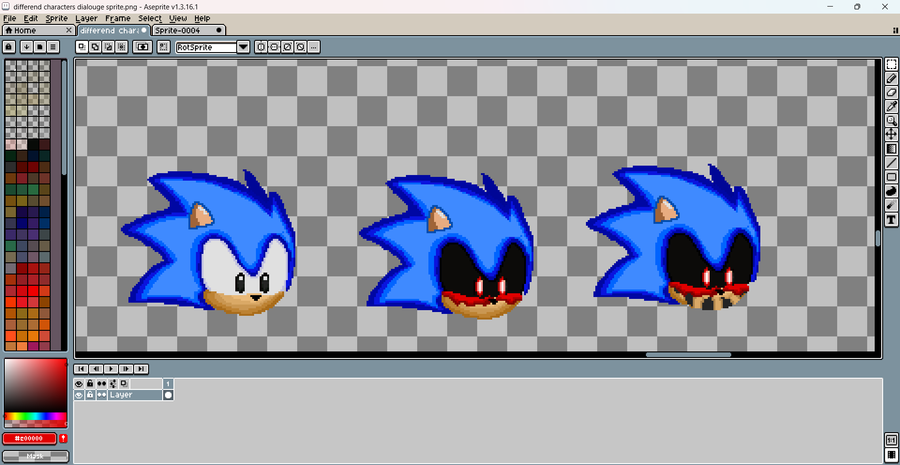Click the ellipsis more options button

[313, 47]
